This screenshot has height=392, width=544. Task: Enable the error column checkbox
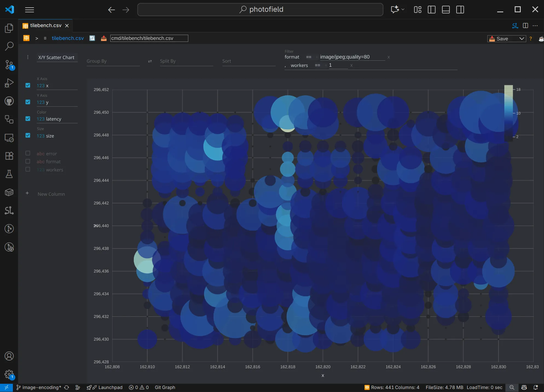28,153
